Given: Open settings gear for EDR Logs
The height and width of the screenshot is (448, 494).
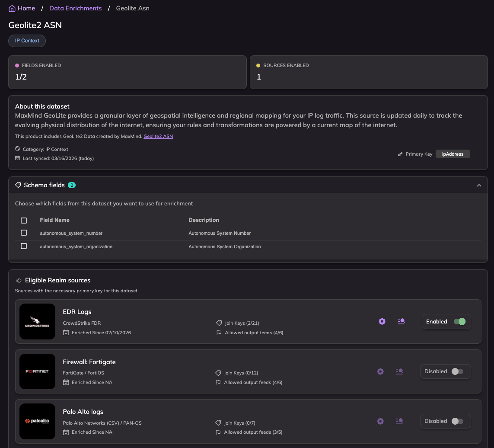Looking at the screenshot, I should [382, 321].
